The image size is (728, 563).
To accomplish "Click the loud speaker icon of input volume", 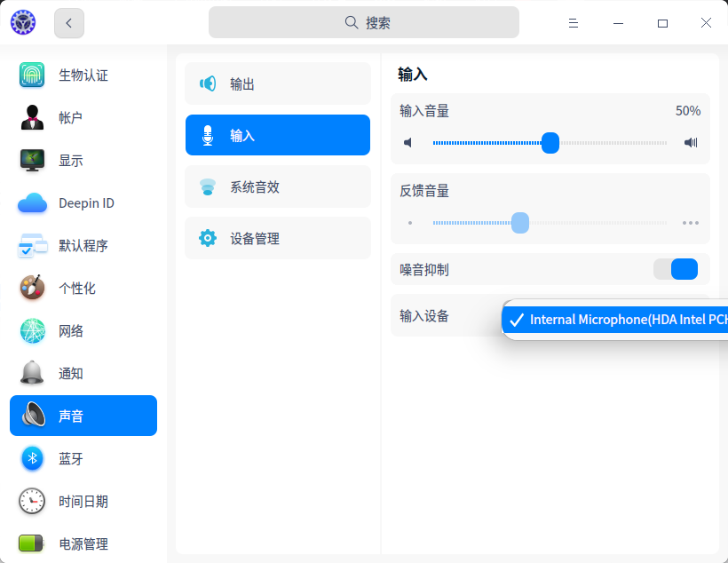I will [691, 142].
